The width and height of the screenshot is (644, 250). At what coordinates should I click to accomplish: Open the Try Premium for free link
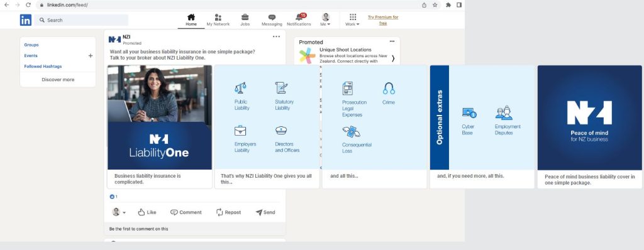383,20
